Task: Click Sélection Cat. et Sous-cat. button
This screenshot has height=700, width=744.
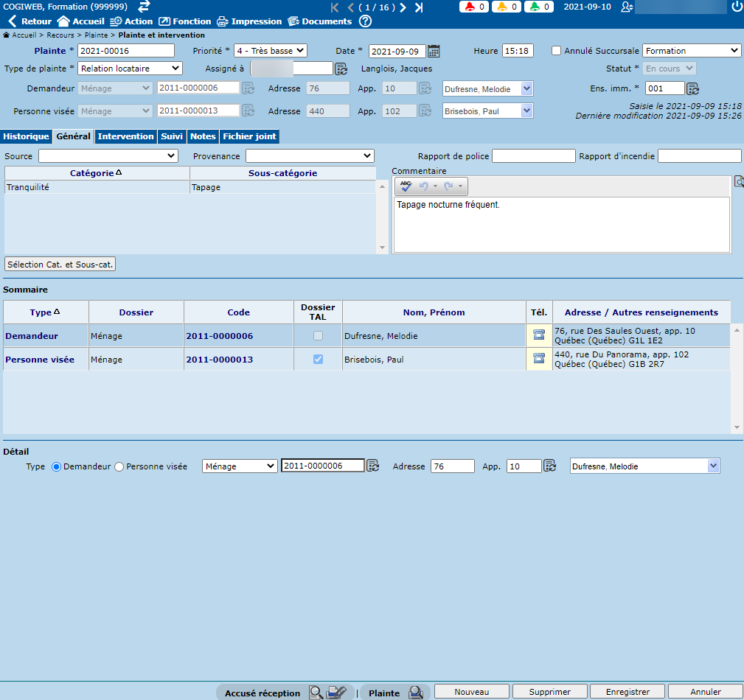Action: [x=60, y=264]
